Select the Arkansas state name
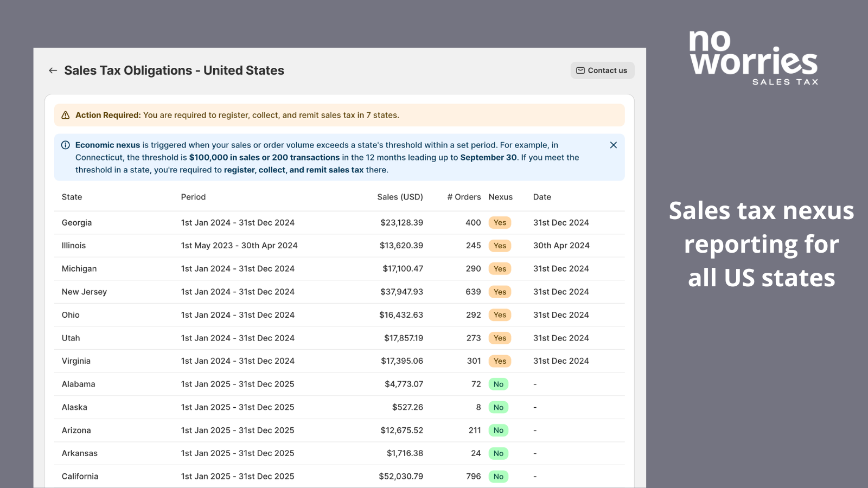Viewport: 868px width, 488px height. pyautogui.click(x=80, y=453)
